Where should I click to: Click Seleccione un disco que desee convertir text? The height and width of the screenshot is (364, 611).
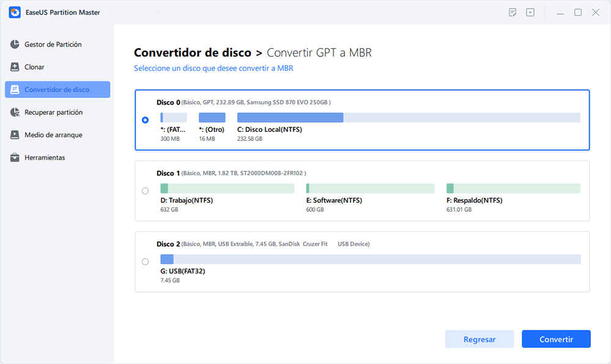click(213, 68)
